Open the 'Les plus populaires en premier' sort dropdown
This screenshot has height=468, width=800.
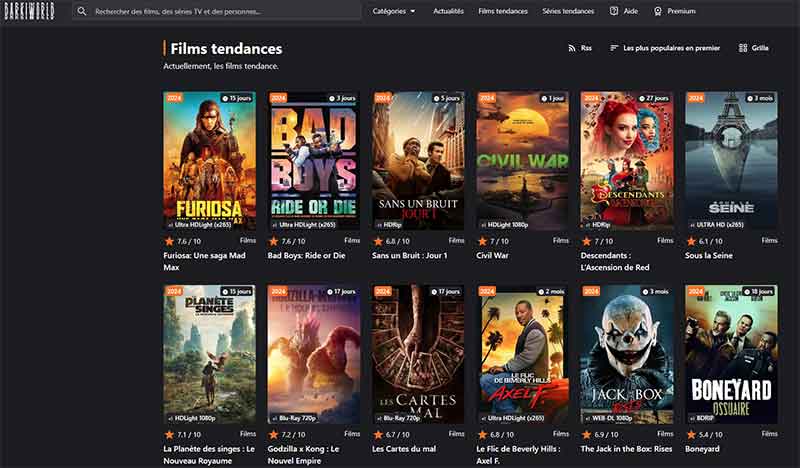(x=671, y=48)
